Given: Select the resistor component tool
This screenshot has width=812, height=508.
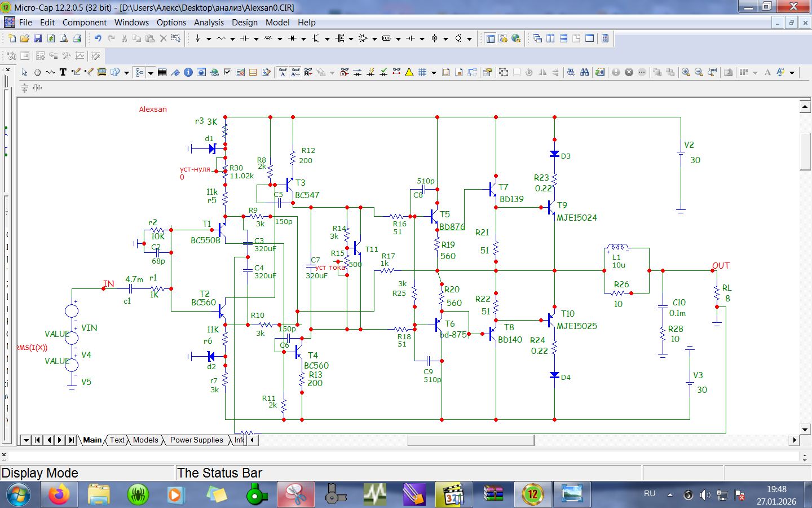Looking at the screenshot, I should [x=220, y=38].
